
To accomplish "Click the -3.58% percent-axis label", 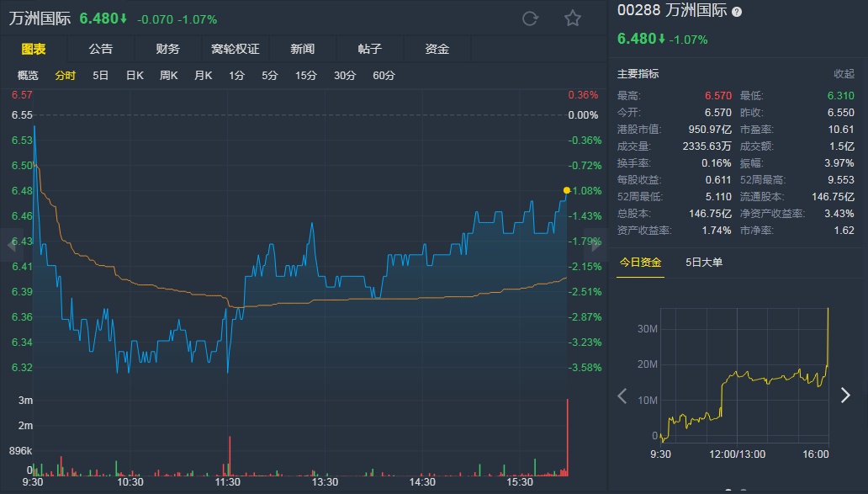I will pos(585,368).
